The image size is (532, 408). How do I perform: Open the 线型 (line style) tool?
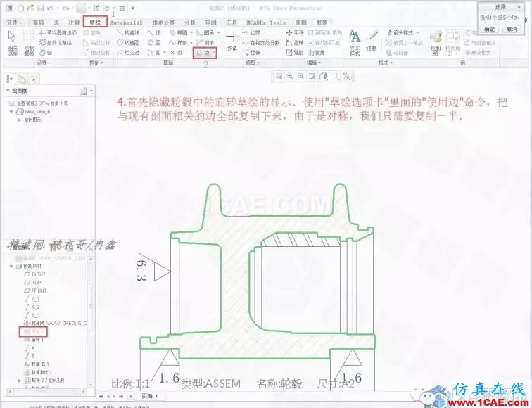click(x=372, y=42)
